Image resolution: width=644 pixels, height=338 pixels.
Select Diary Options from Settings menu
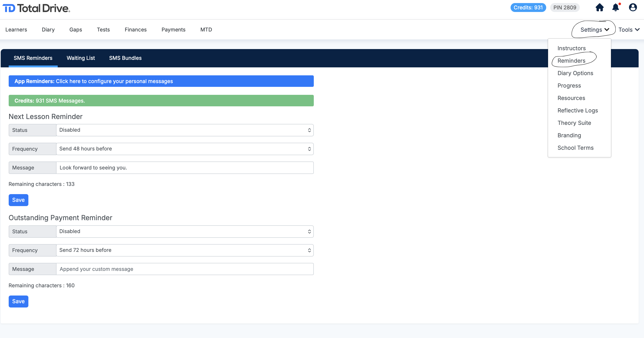tap(575, 73)
